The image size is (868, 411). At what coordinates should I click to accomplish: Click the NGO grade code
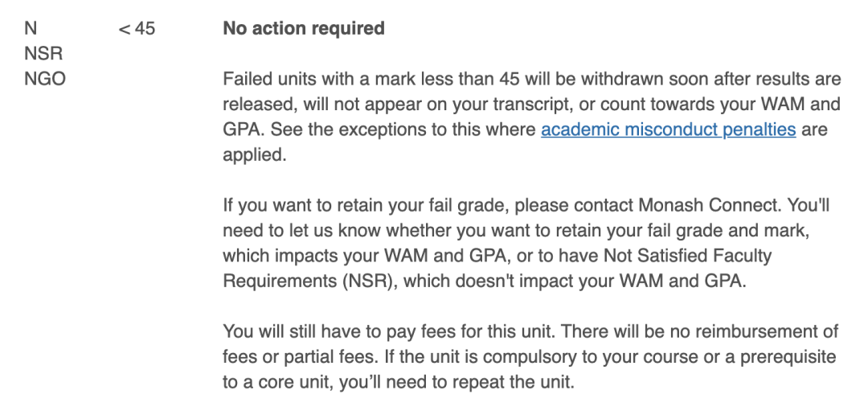(x=45, y=79)
